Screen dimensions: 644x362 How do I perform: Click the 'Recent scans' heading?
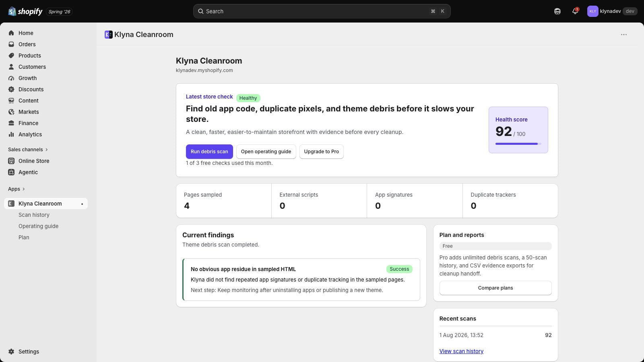458,319
